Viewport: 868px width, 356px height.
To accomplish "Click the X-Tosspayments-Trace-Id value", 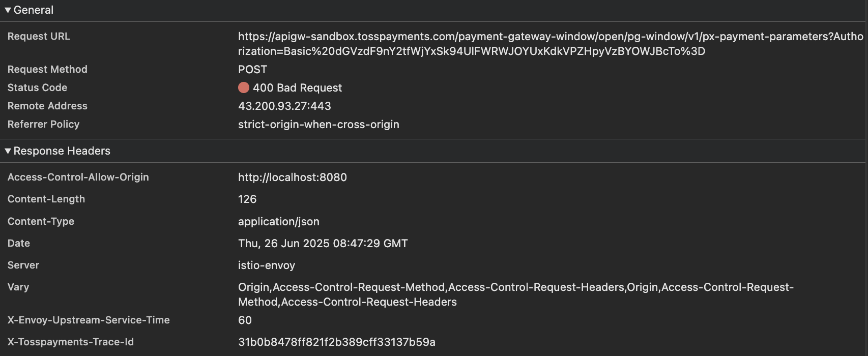I will click(x=337, y=342).
